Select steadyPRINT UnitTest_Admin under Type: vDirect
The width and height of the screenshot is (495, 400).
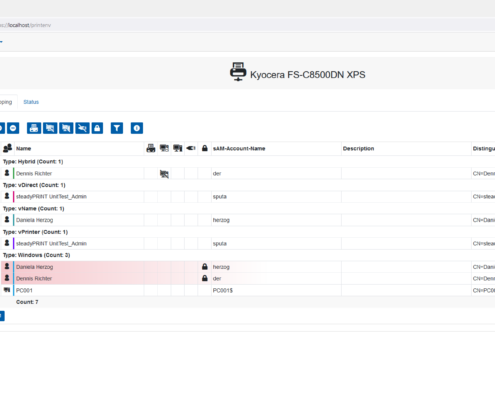pyautogui.click(x=51, y=197)
